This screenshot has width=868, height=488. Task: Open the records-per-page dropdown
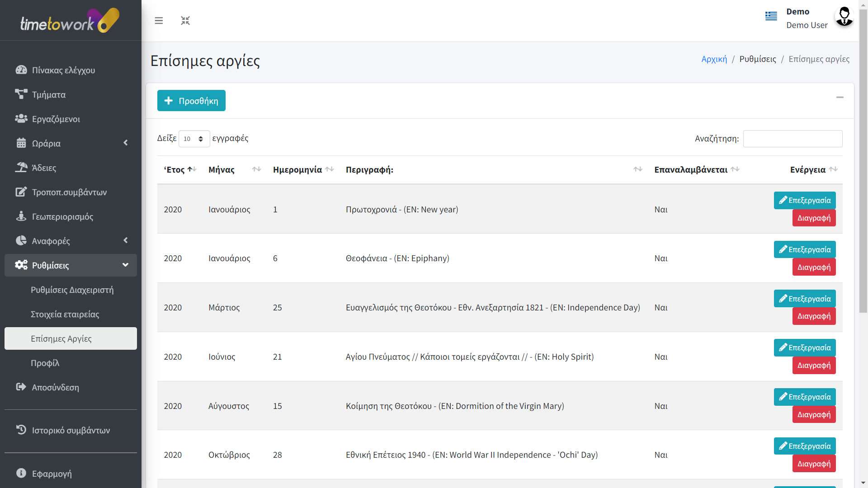click(194, 139)
